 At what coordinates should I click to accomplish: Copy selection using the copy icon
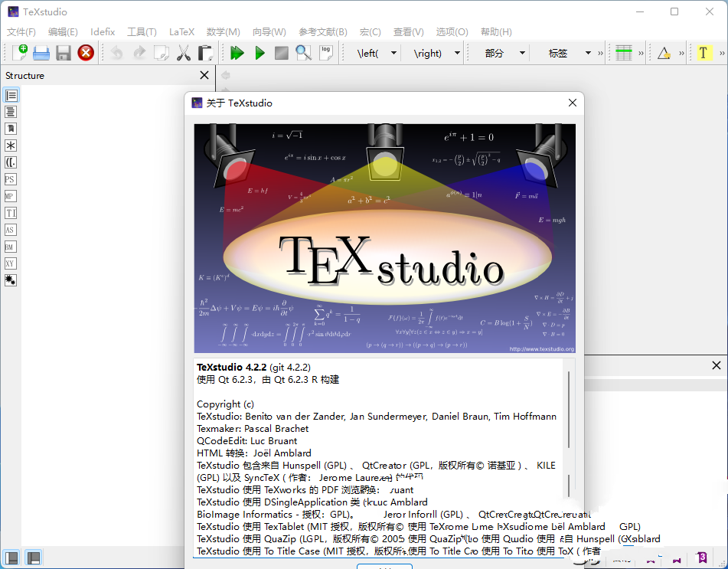coord(161,53)
